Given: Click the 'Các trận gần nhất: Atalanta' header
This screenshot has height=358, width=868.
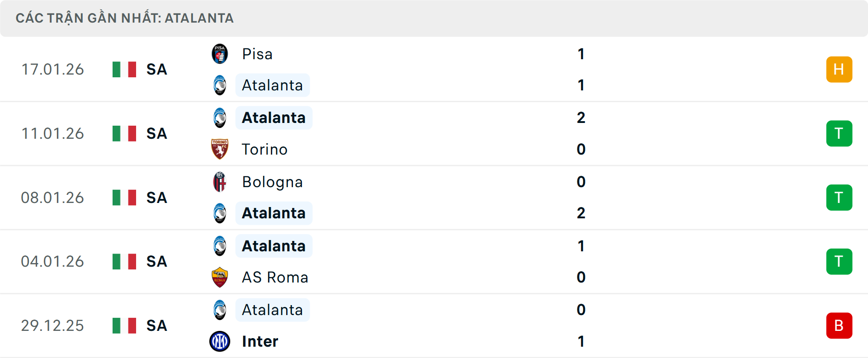Looking at the screenshot, I should (x=124, y=18).
